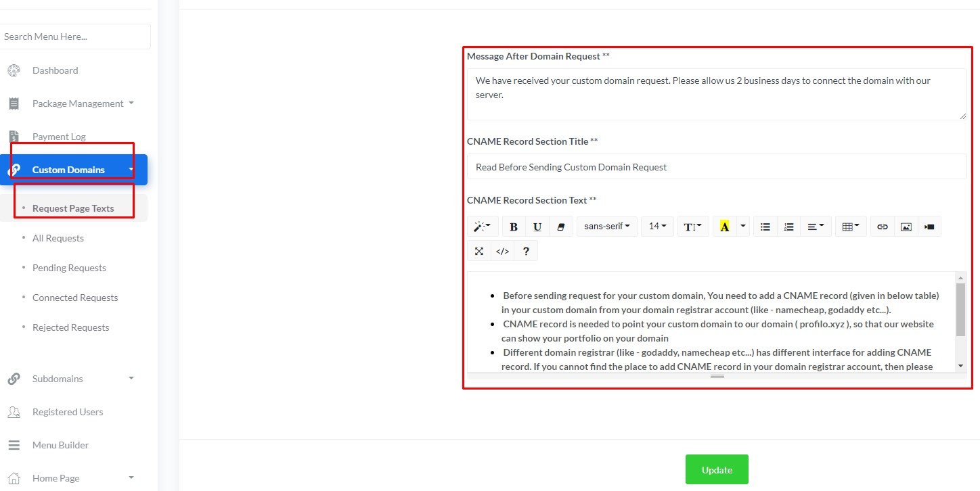Toggle bold formatting in the editor

click(x=513, y=226)
